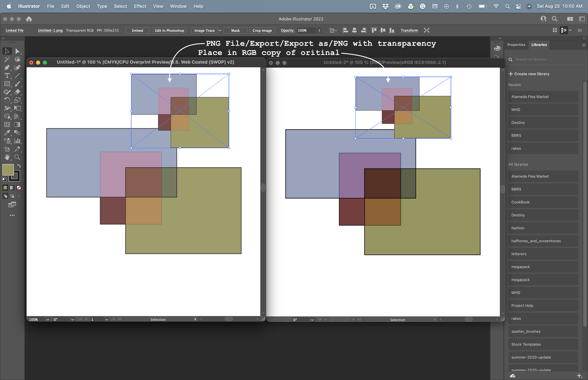
Task: Open Spotlight search in the menu bar
Action: coord(508,6)
